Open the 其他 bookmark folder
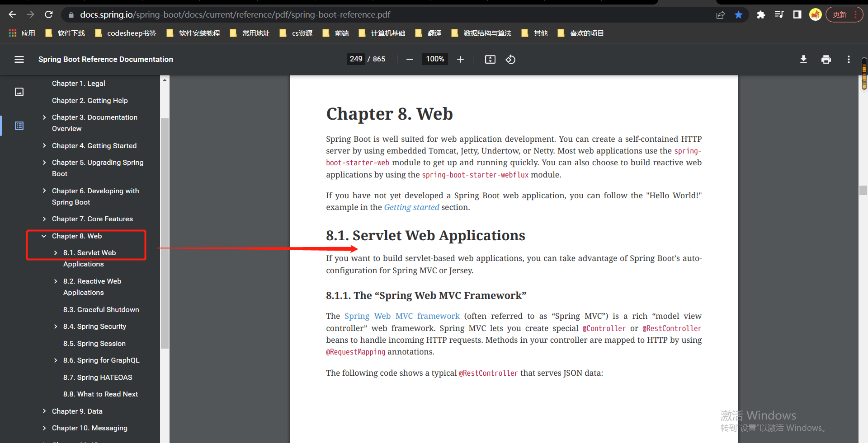The height and width of the screenshot is (443, 868). coord(534,33)
